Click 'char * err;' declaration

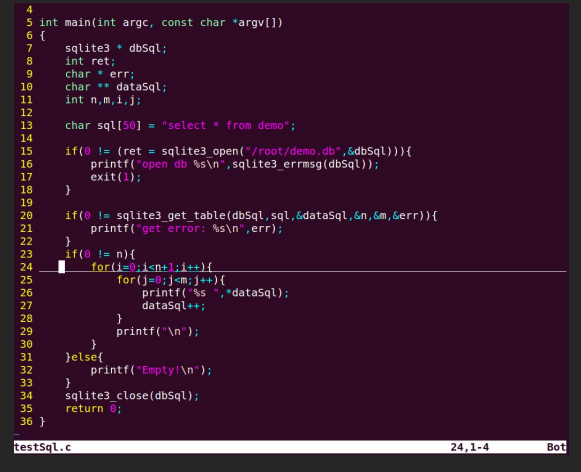tap(100, 74)
